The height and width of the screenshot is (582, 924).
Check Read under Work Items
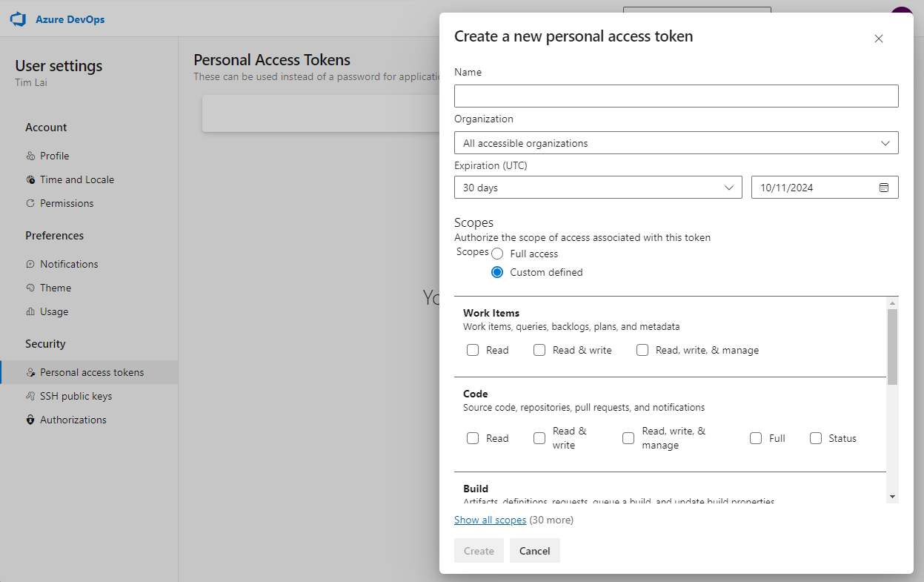(473, 350)
